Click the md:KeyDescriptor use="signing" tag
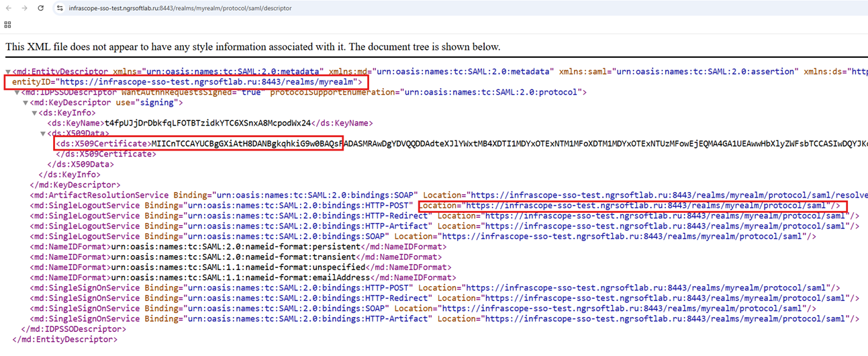Screen dimensions: 868x356 [105, 103]
